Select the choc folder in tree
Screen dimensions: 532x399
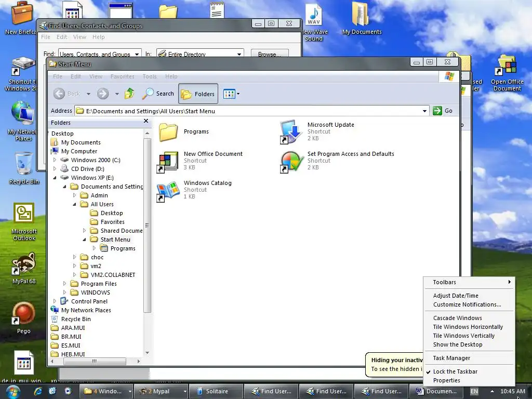point(97,257)
